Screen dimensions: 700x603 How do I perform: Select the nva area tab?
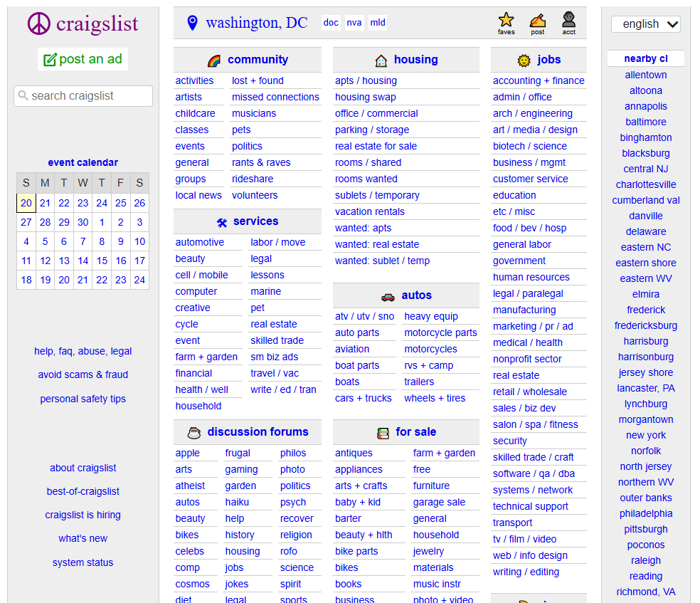pos(354,22)
